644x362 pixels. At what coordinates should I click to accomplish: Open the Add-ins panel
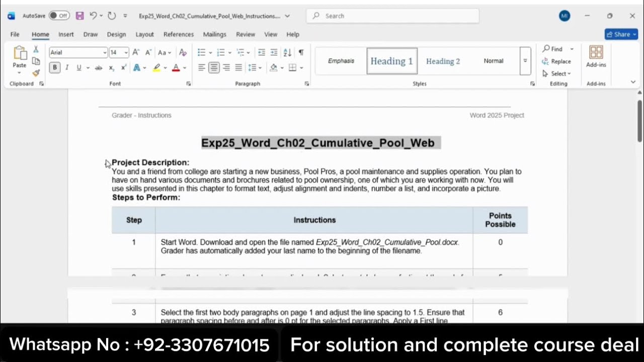(x=596, y=57)
